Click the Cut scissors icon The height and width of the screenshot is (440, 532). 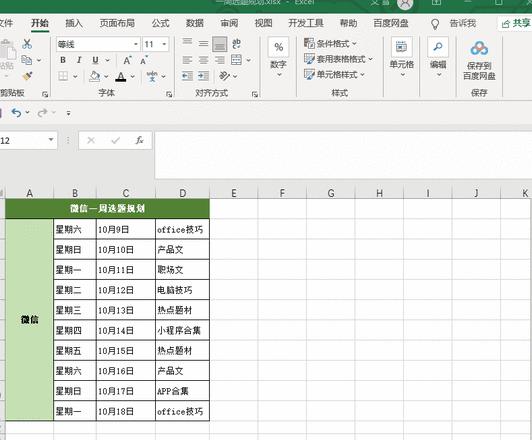27,44
